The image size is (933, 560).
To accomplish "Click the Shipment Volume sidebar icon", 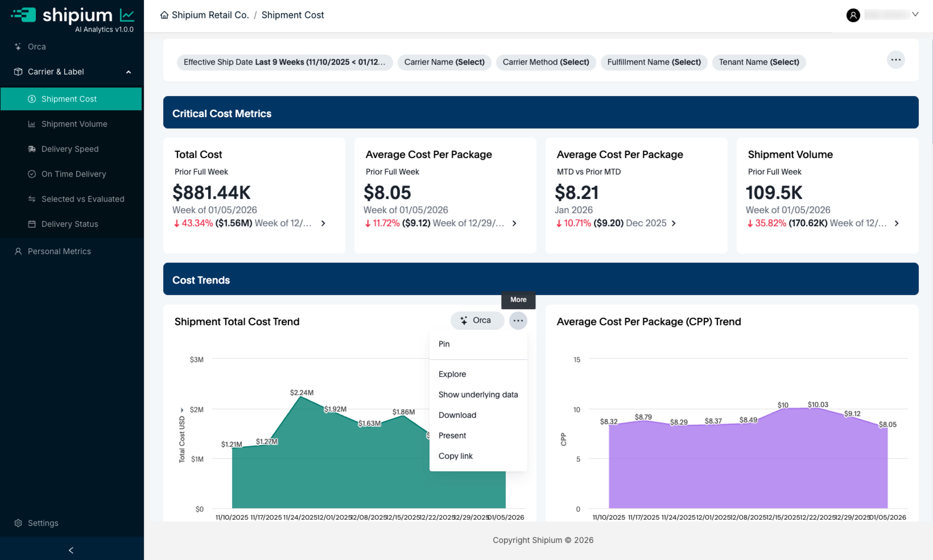I will click(x=32, y=124).
